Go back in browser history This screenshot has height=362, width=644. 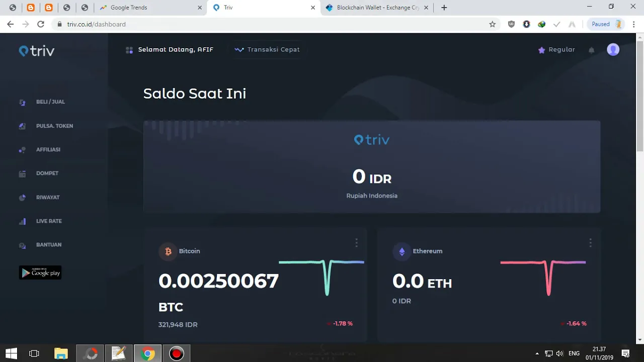click(x=11, y=24)
